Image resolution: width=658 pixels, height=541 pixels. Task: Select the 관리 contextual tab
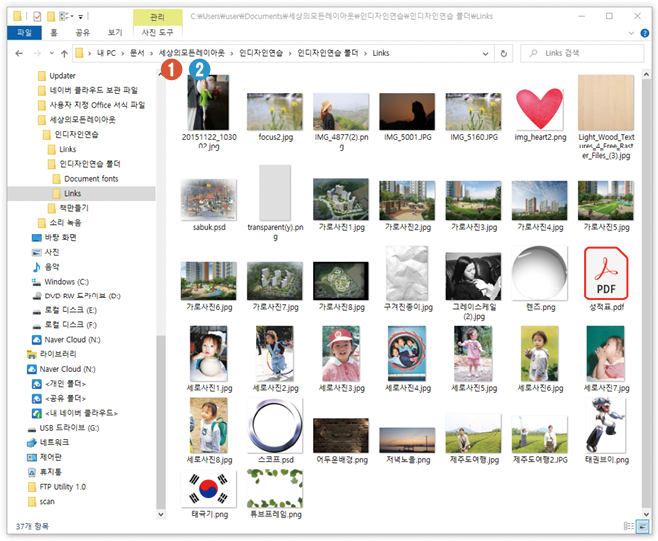pos(157,17)
